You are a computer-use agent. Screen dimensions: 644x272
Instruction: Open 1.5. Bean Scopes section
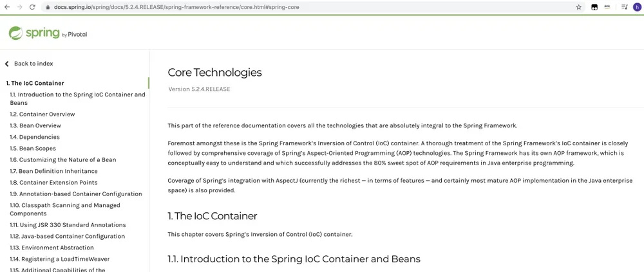(x=33, y=148)
